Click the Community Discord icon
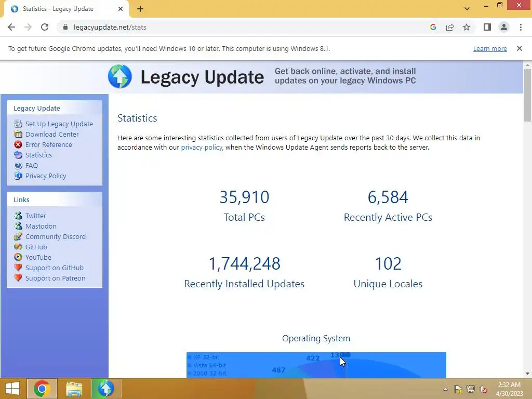This screenshot has height=399, width=532. point(18,236)
